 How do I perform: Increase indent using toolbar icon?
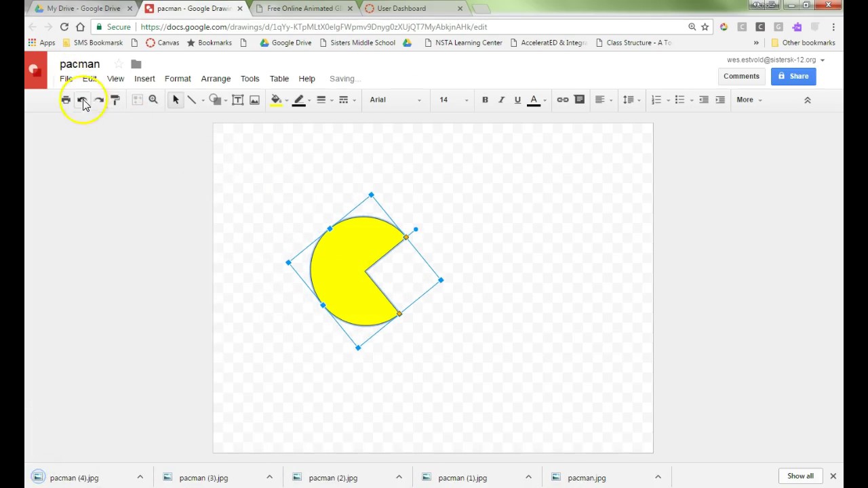720,100
